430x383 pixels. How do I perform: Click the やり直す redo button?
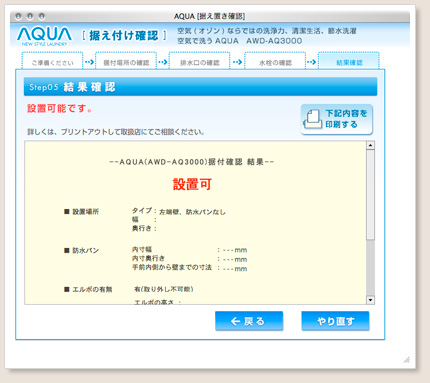[335, 321]
